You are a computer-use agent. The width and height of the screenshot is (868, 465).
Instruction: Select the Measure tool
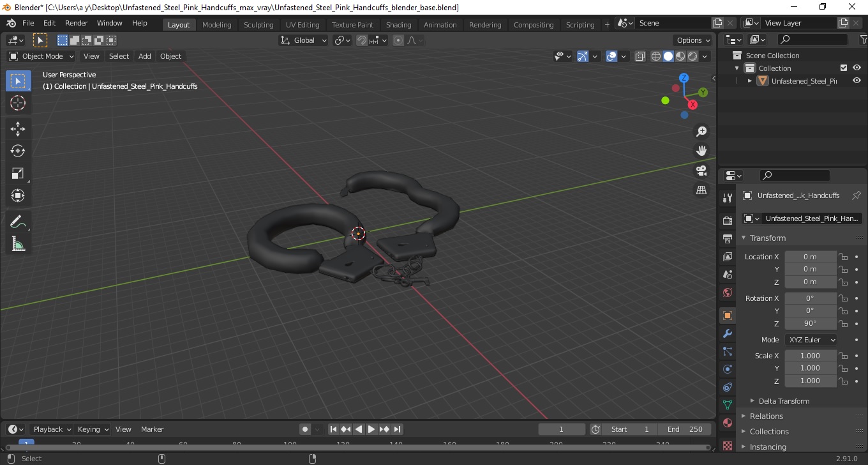[x=18, y=244]
